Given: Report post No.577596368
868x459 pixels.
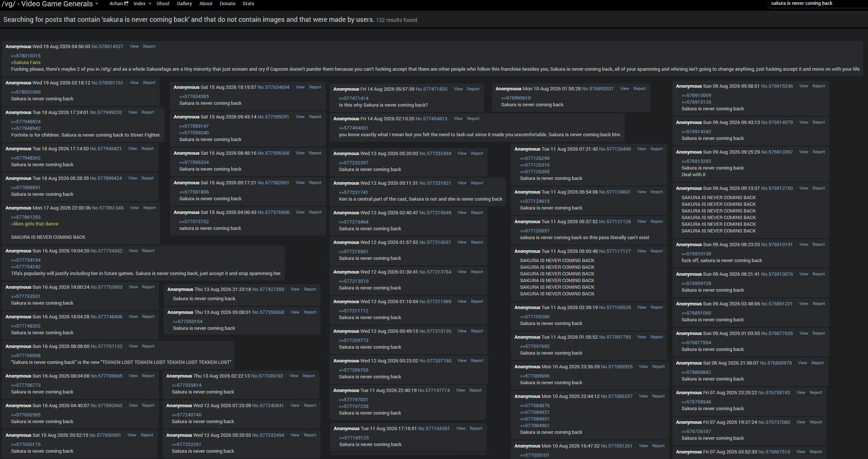Looking at the screenshot, I should tap(315, 153).
